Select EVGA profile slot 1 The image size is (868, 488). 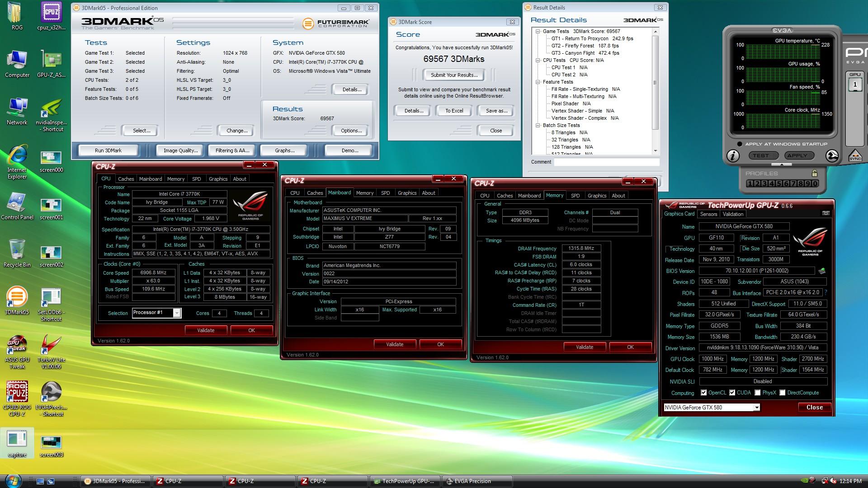pyautogui.click(x=750, y=183)
